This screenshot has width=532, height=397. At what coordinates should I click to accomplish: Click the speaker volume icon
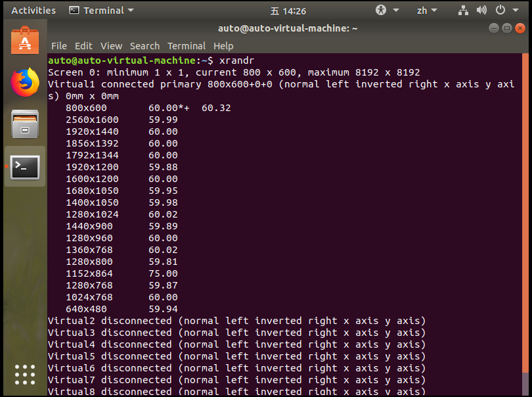[x=482, y=10]
